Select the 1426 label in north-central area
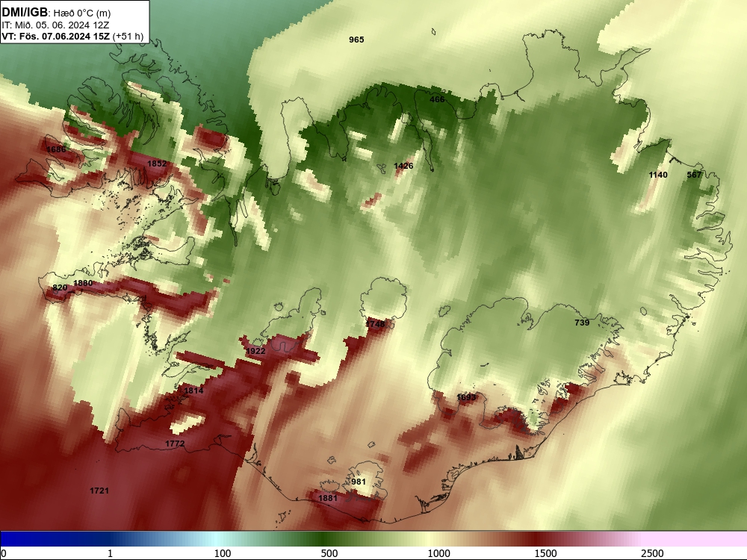Image resolution: width=747 pixels, height=560 pixels. [403, 166]
